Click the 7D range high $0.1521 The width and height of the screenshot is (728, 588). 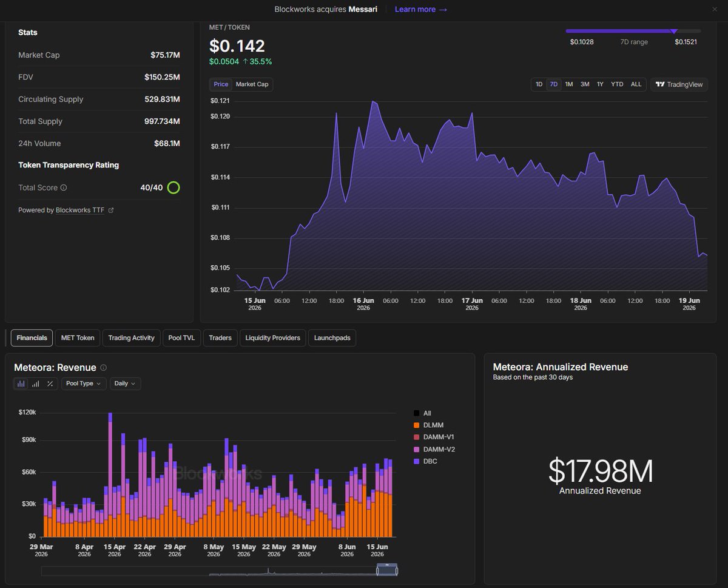(686, 42)
